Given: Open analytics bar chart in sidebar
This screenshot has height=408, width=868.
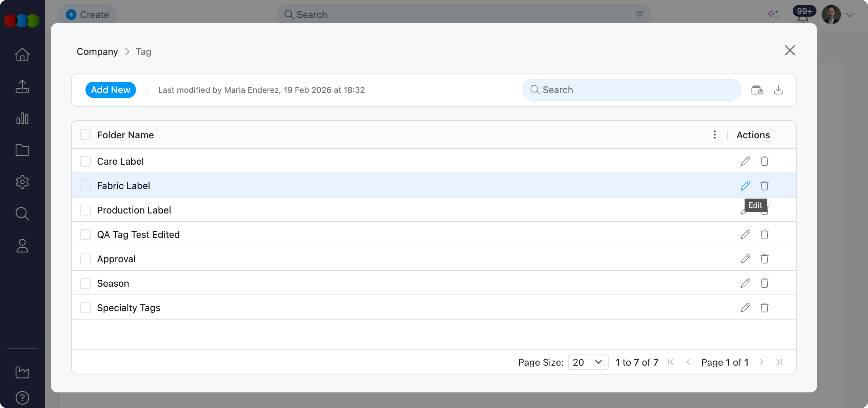Looking at the screenshot, I should [x=22, y=118].
